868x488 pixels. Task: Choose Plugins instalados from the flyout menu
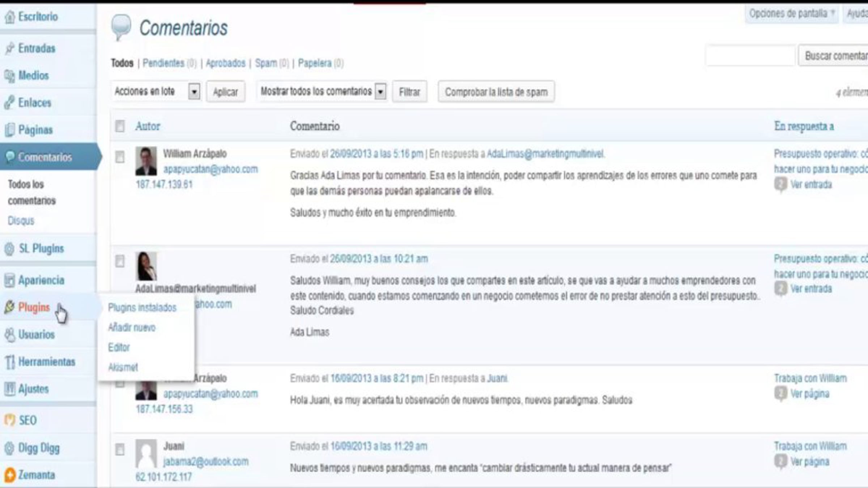pyautogui.click(x=142, y=308)
